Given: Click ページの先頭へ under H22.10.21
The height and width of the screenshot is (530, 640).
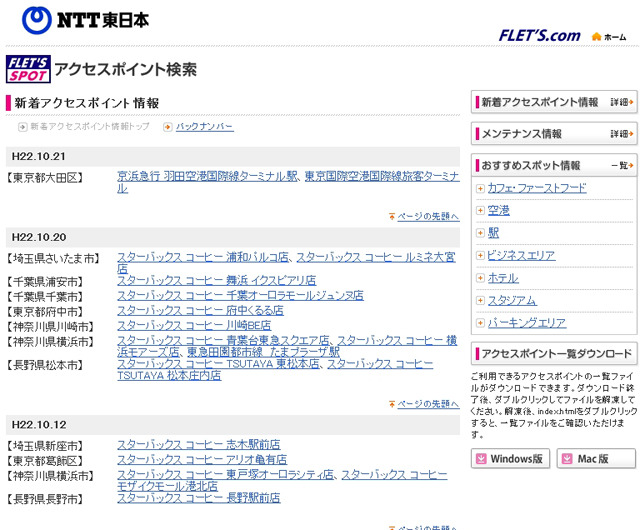Looking at the screenshot, I should [428, 216].
